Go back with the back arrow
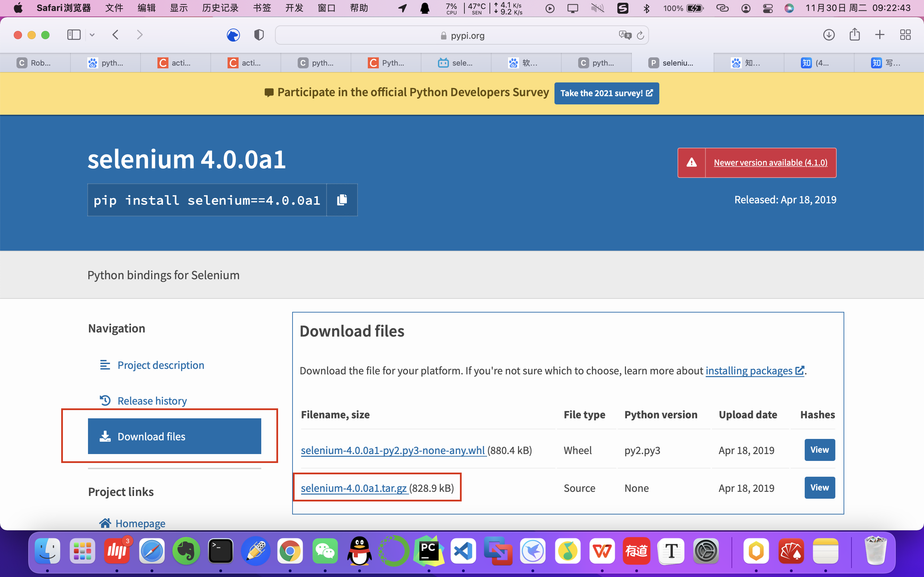This screenshot has height=577, width=924. 116,35
